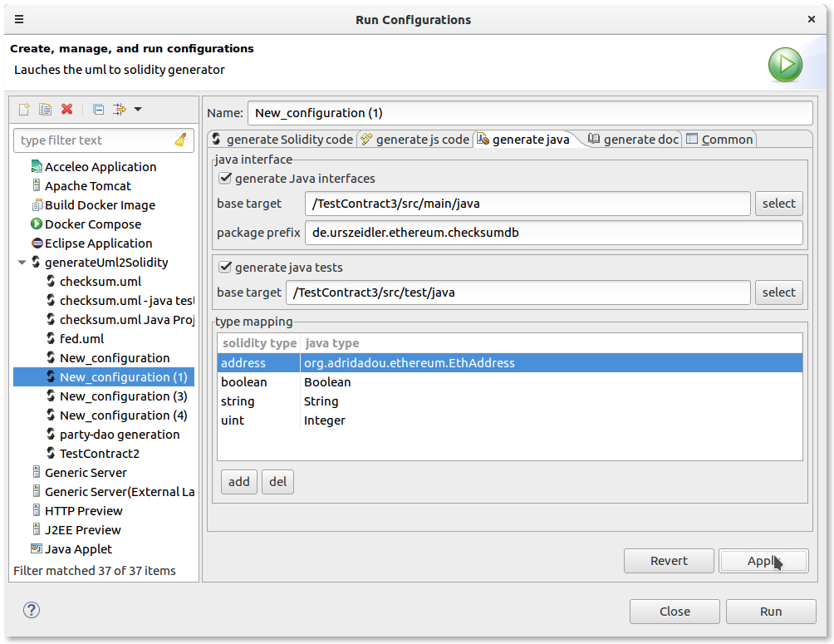Collapse the generateUml2Solidity tree node
The width and height of the screenshot is (834, 644).
point(22,263)
